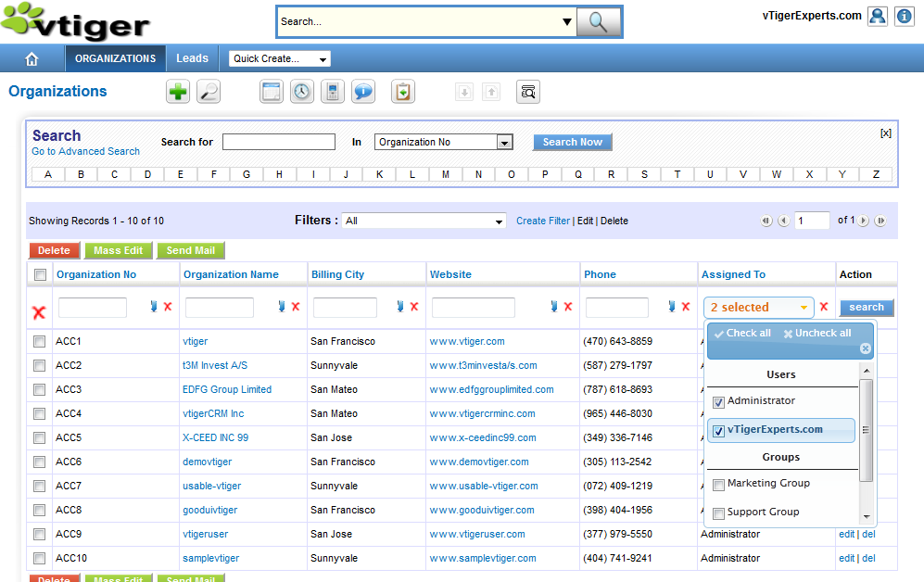Open the chat bubble icon
This screenshot has width=924, height=582.
tap(363, 92)
